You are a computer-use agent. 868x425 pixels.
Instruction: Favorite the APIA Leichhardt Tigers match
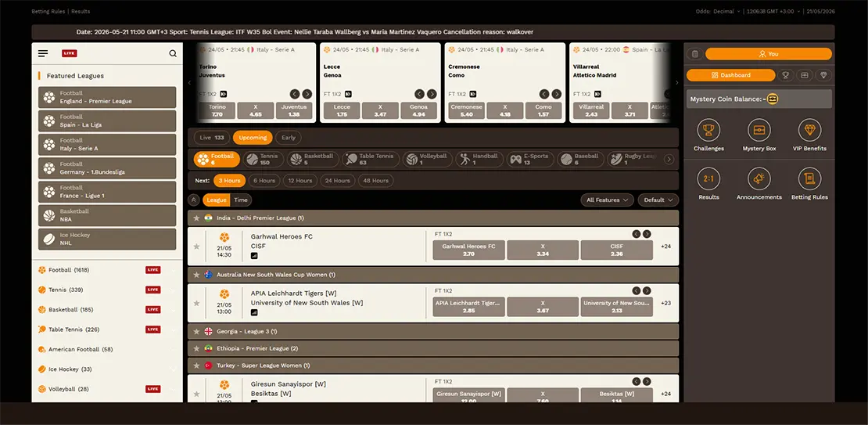pos(196,303)
